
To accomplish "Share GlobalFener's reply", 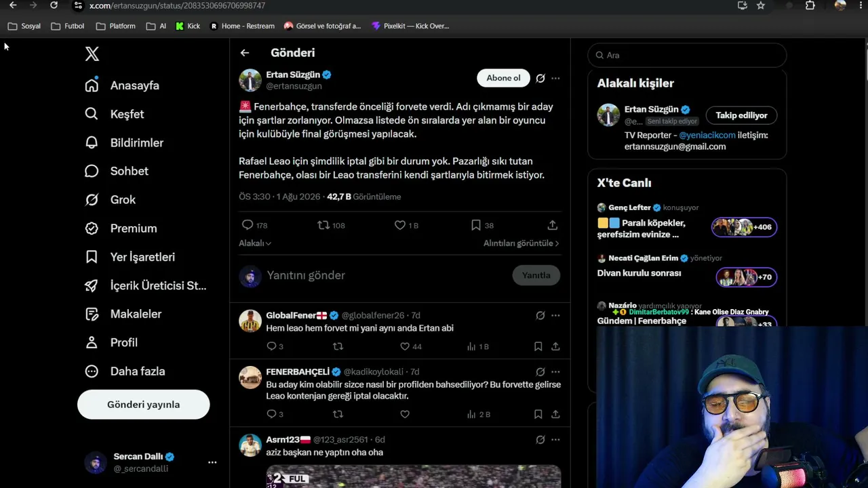I will pyautogui.click(x=555, y=346).
